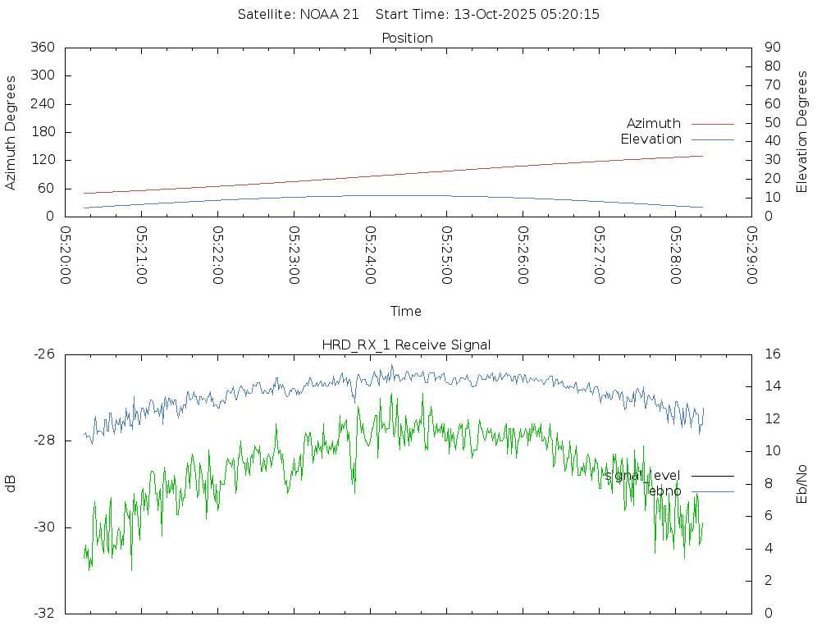Click the blue Elevation legend line sample
Viewport: 840px width, 630px height.
[x=712, y=139]
